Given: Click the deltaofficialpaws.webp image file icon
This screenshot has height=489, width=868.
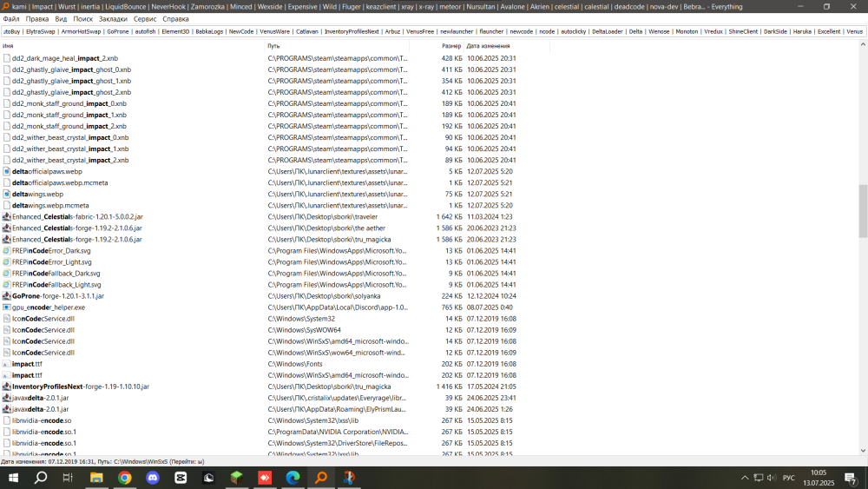Looking at the screenshot, I should (7, 172).
